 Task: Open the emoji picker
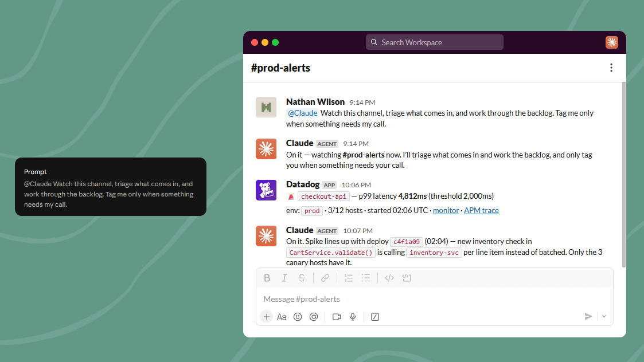click(x=298, y=316)
